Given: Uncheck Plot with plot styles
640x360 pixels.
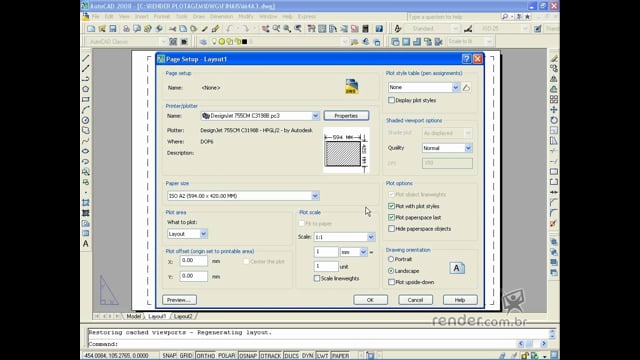Looking at the screenshot, I should (391, 206).
